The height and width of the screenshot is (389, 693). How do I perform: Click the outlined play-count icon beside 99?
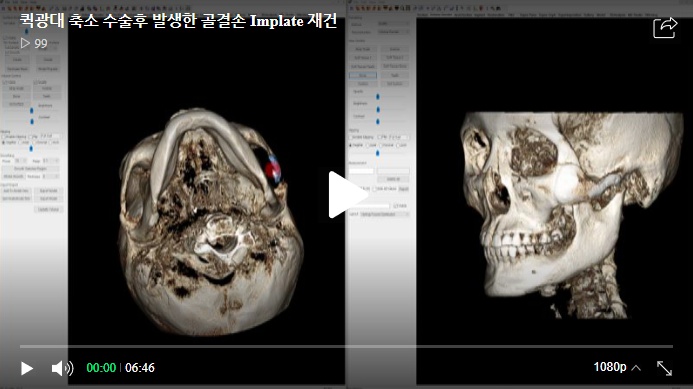click(25, 43)
